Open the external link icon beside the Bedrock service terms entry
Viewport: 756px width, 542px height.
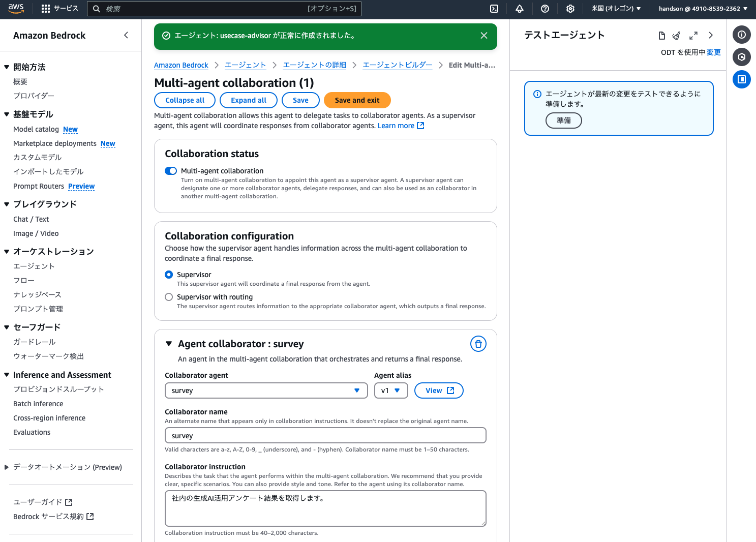pos(90,517)
